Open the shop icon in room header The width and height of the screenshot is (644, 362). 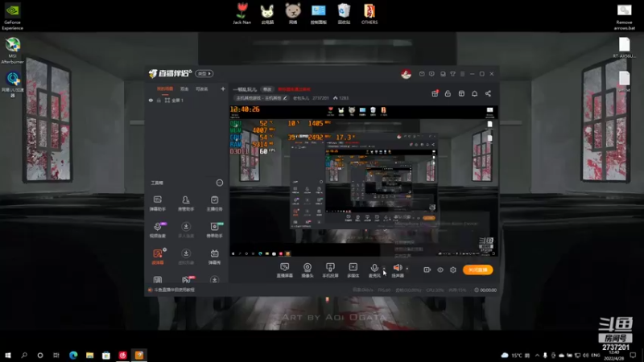click(x=461, y=93)
